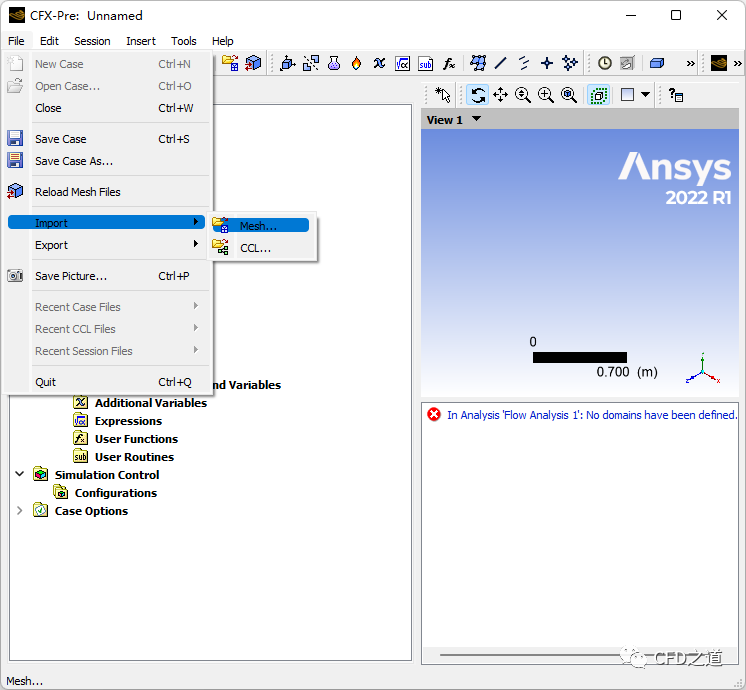Click the viewport layout square icon
746x690 pixels.
[x=628, y=95]
